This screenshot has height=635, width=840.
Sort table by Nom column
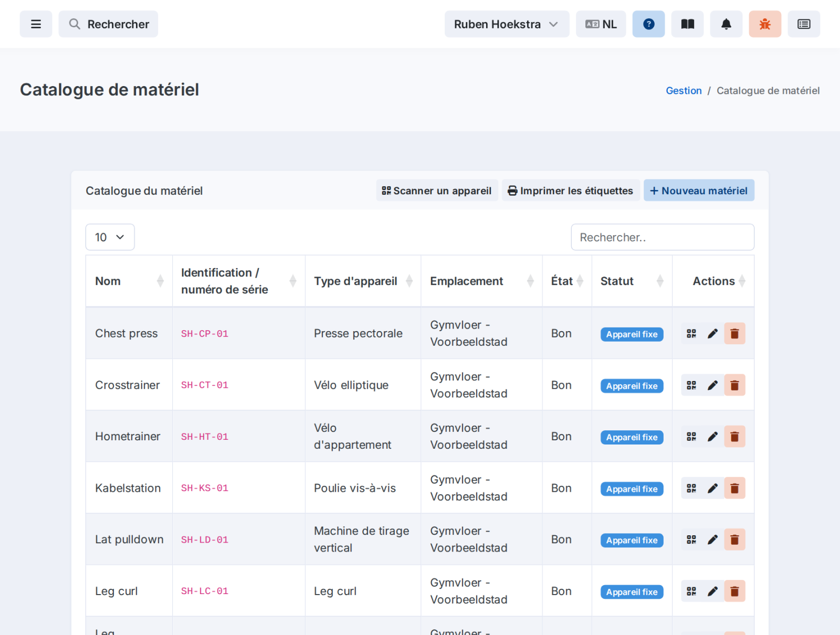(129, 281)
